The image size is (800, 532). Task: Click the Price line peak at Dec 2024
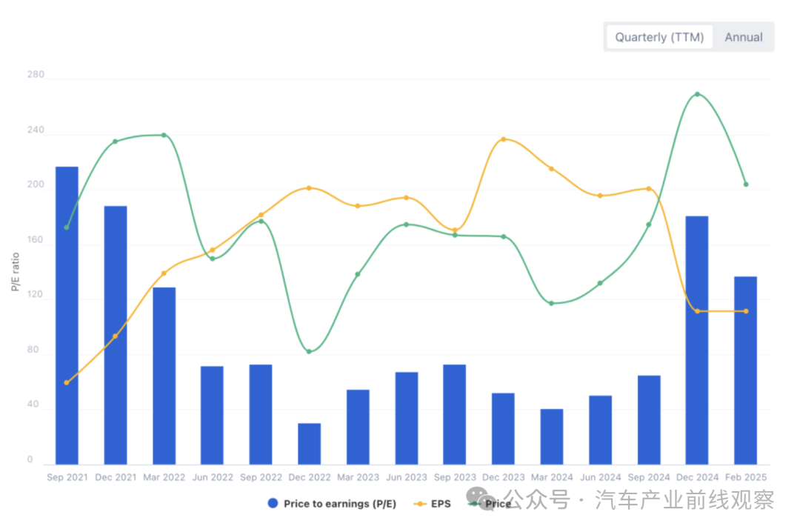click(697, 94)
